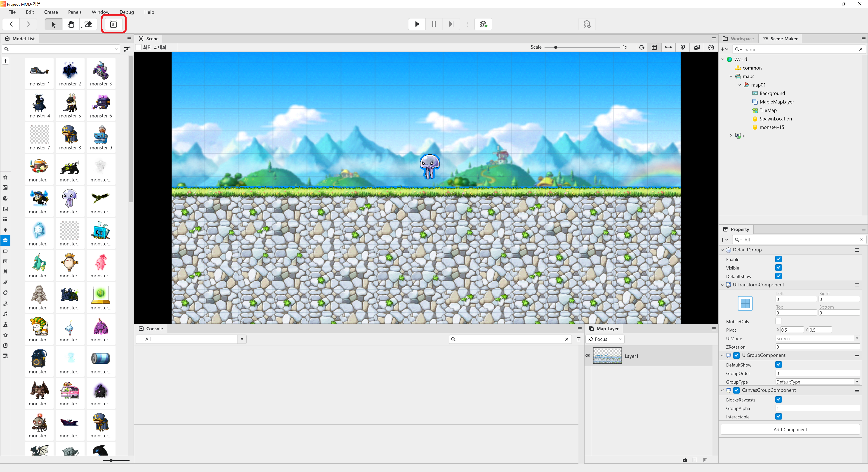This screenshot has height=472, width=868.
Task: Click the spawn location pin icon
Action: [x=683, y=47]
